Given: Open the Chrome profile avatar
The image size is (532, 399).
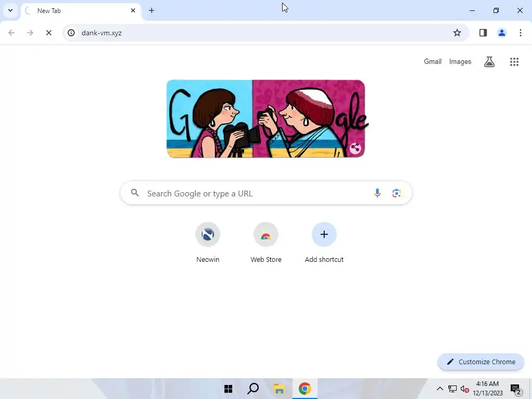Looking at the screenshot, I should coord(502,33).
